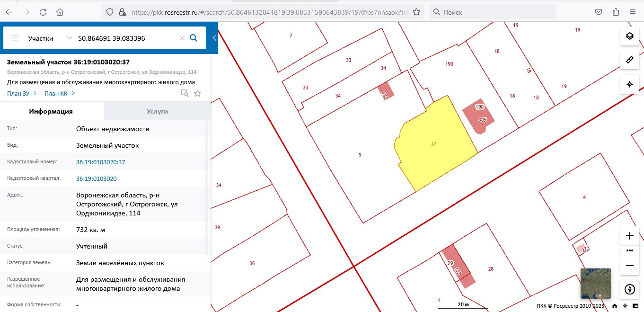The image size is (644, 312).
Task: Zoom to the parcel on map
Action: [185, 94]
